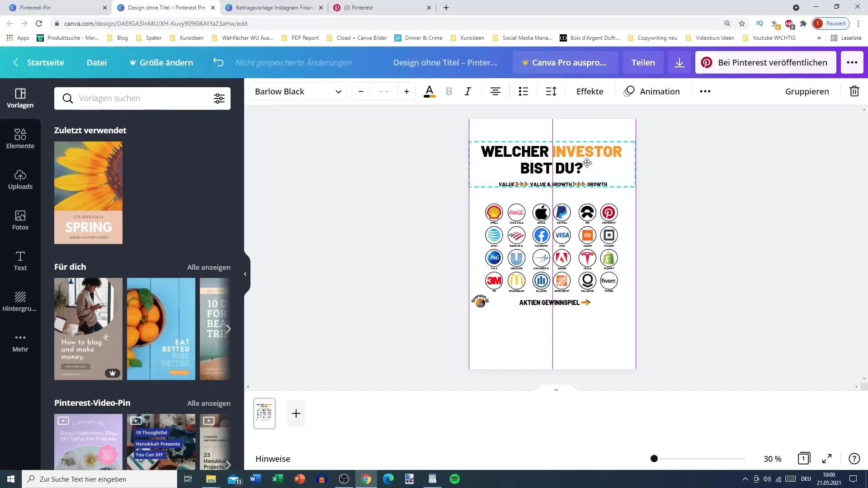Click the zoom slider handle
Image resolution: width=868 pixels, height=488 pixels.
[654, 459]
